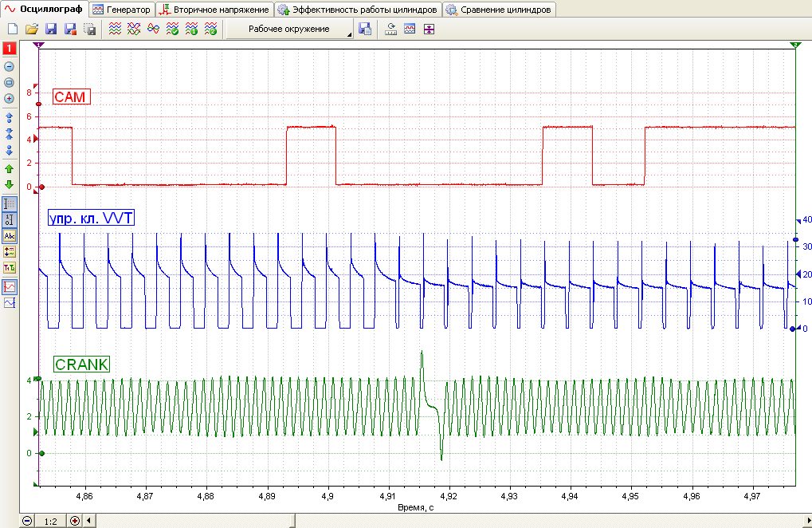Toggle the 1/0 axis scale button
The width and height of the screenshot is (812, 528).
tap(10, 220)
